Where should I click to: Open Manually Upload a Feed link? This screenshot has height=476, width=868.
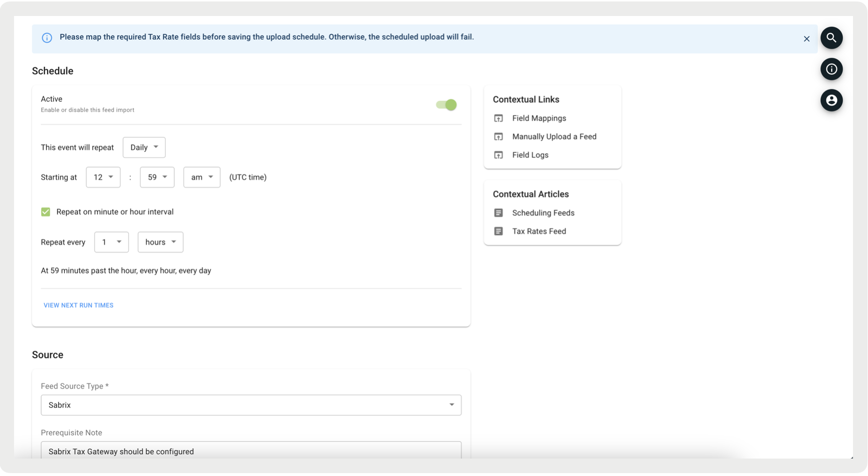[554, 137]
